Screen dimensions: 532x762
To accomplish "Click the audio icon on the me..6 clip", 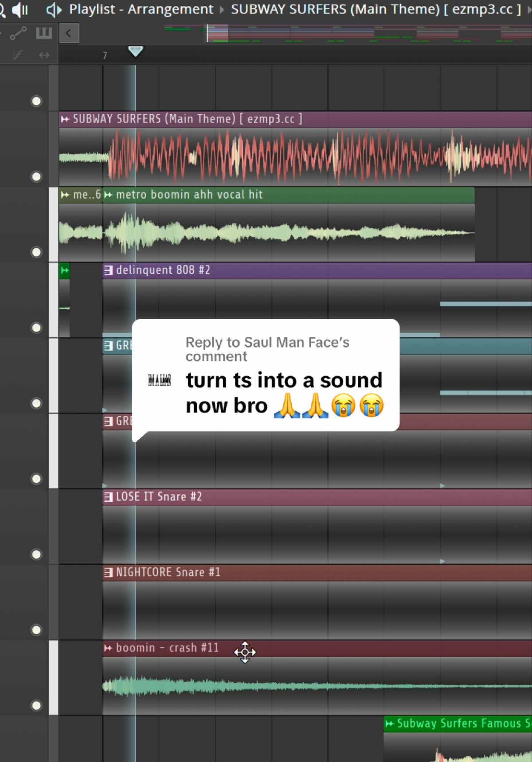I will 65,195.
